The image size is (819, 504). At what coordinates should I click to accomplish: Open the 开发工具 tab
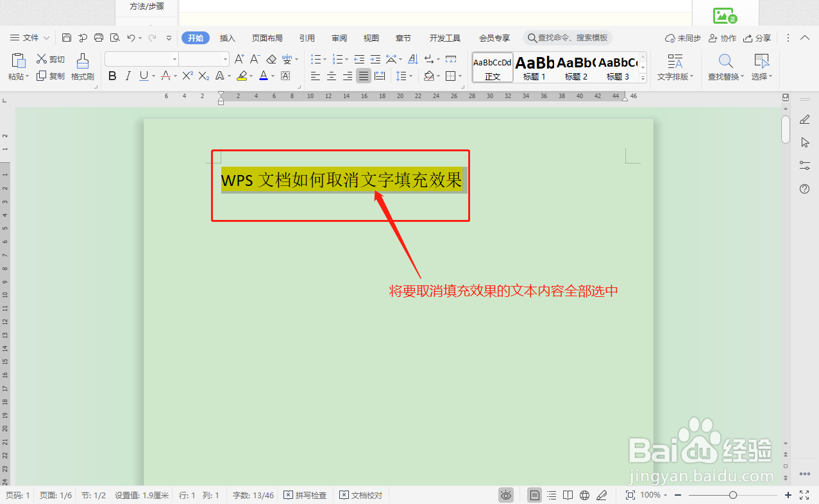click(445, 38)
